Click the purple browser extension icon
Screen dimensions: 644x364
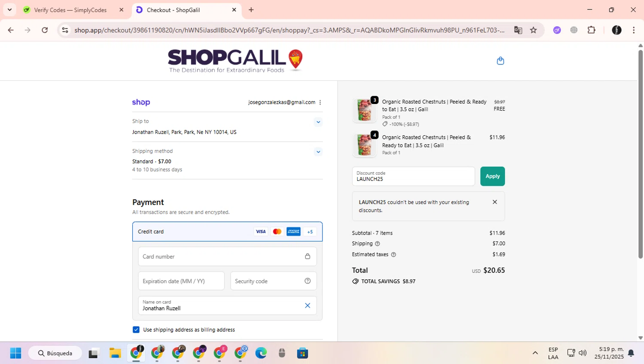(557, 30)
